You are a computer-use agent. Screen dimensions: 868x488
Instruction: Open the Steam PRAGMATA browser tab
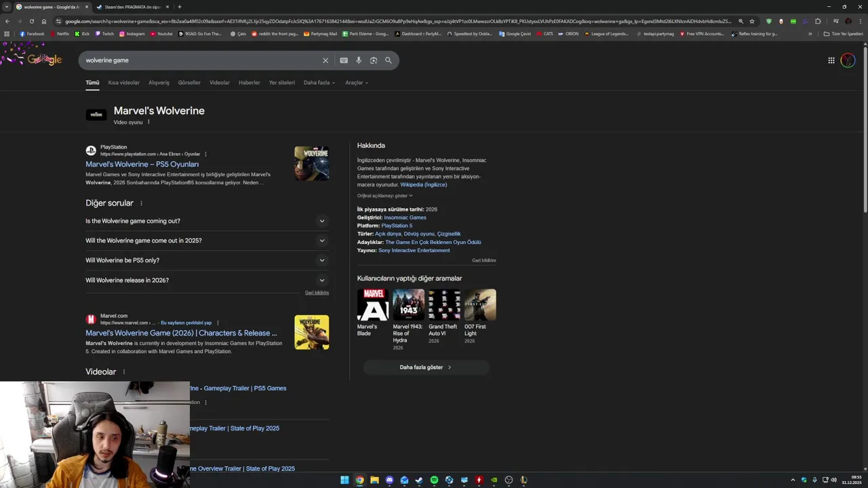click(132, 7)
